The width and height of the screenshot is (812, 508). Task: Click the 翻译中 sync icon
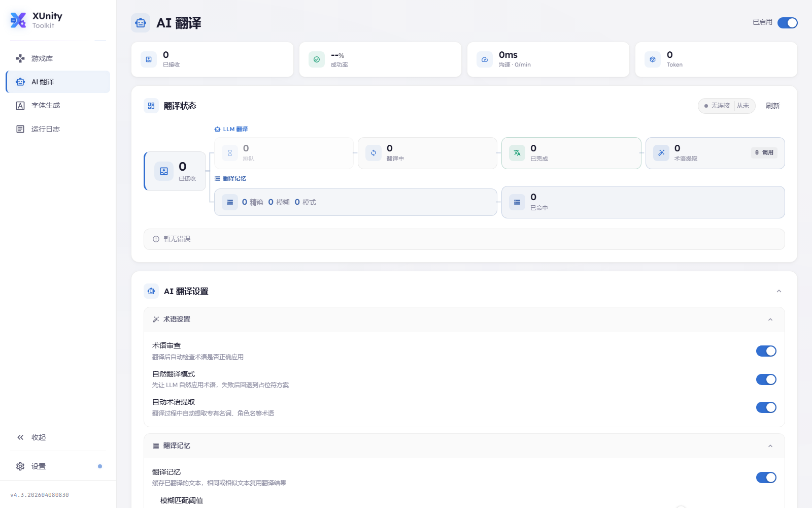[374, 153]
